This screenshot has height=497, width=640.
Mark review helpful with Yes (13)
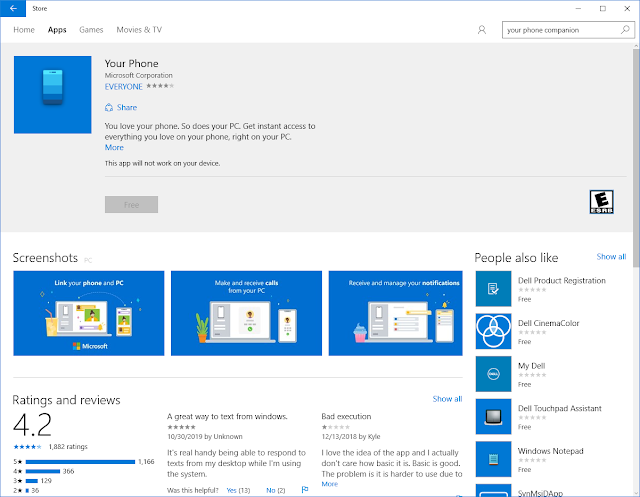(x=238, y=490)
